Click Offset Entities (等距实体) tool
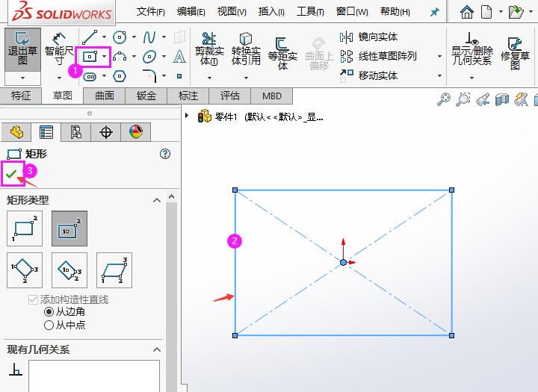The width and height of the screenshot is (538, 392). pos(282,53)
